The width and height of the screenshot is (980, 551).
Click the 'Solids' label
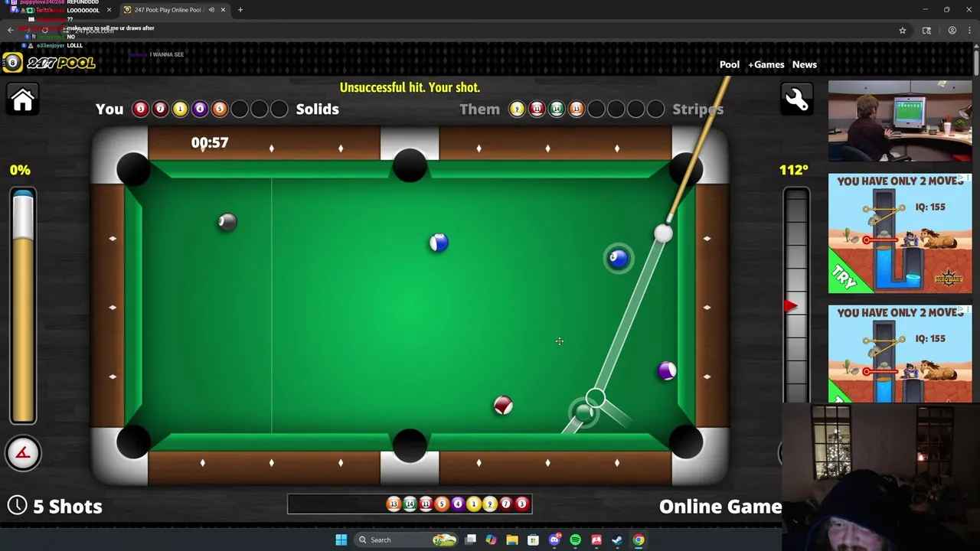(317, 109)
